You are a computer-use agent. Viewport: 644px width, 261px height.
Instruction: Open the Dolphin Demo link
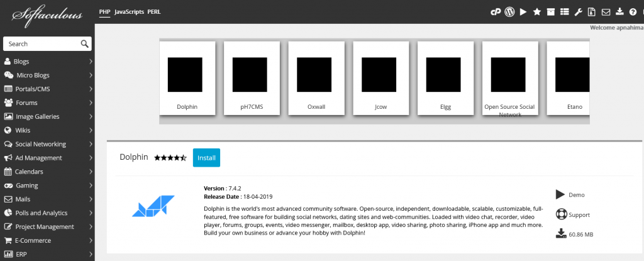point(576,195)
